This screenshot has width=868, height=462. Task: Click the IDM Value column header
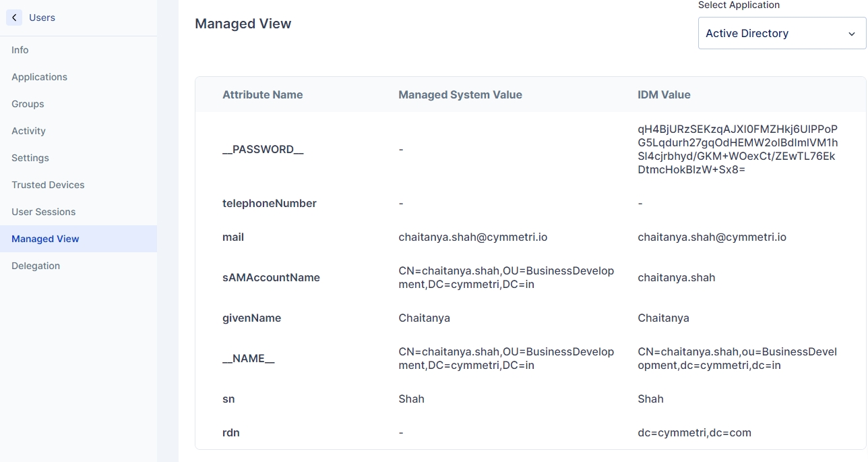click(x=664, y=94)
